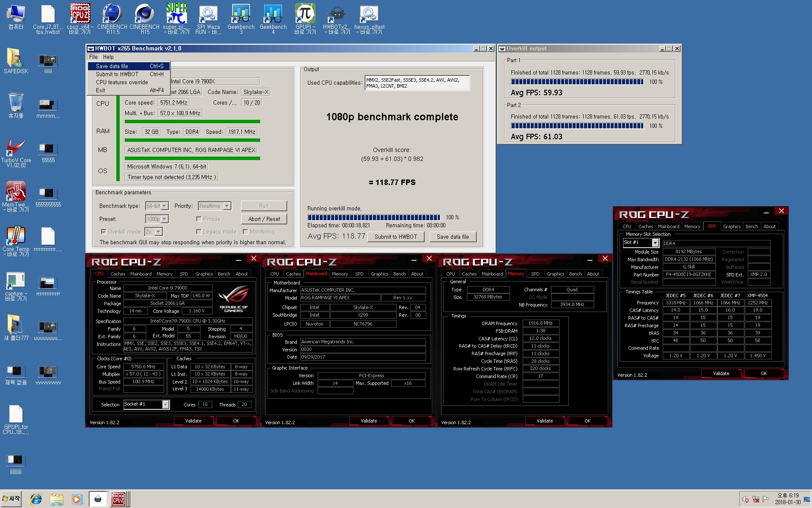Open the MemTweak desktop shortcut
The height and width of the screenshot is (508, 812).
[x=16, y=197]
